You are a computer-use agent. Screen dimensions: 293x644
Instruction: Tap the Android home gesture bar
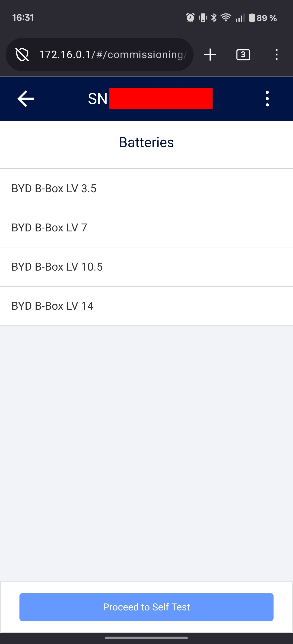[146, 638]
